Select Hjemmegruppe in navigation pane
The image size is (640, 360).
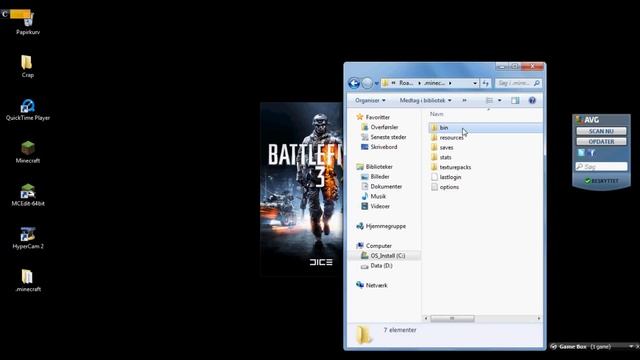pos(381,226)
